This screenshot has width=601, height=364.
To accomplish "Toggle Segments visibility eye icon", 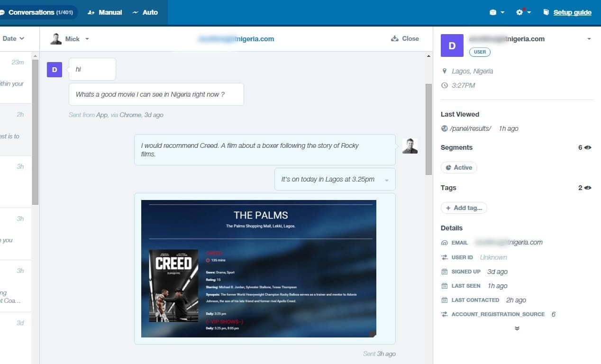I will point(588,147).
